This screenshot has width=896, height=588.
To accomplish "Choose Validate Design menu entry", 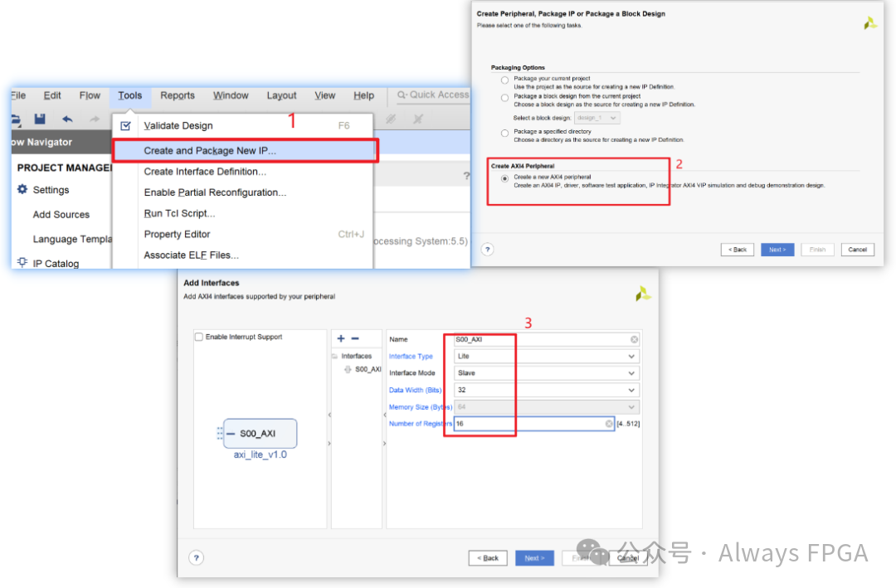I will [x=243, y=126].
